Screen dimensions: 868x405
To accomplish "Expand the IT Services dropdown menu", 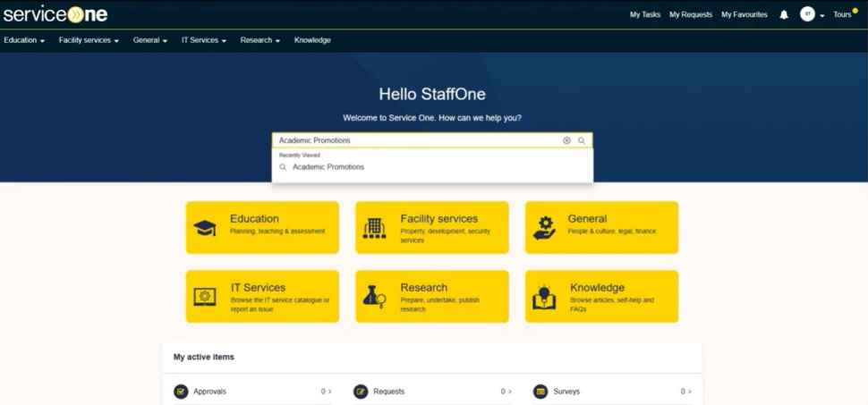I will (204, 40).
